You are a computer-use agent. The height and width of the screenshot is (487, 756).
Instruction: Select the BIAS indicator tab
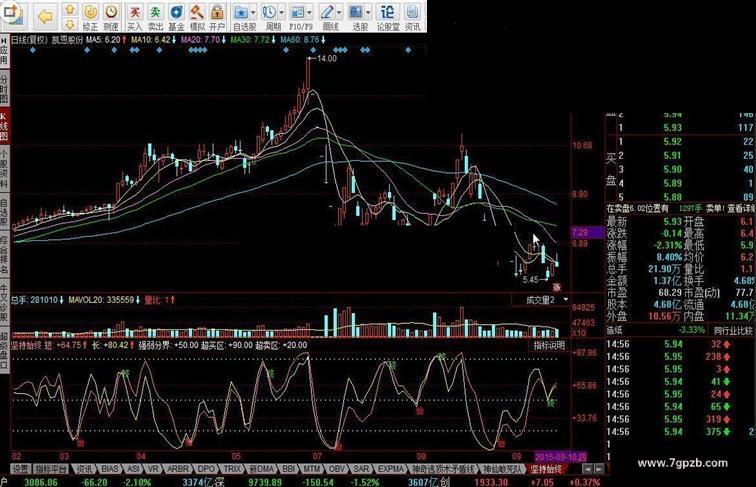[x=109, y=469]
